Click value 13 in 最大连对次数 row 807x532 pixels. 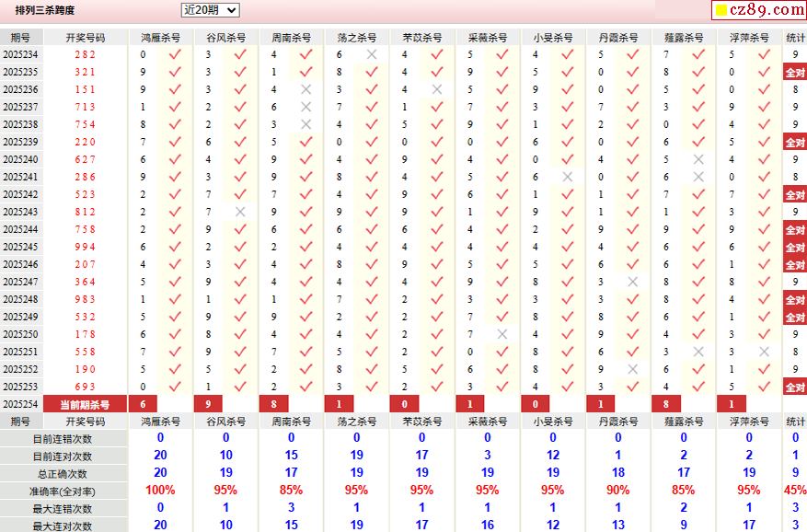tap(618, 525)
